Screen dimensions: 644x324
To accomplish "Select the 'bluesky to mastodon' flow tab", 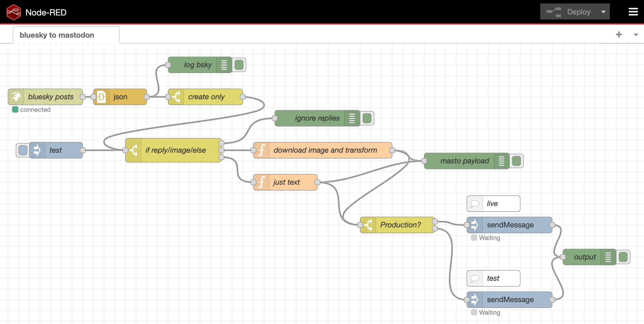I will pyautogui.click(x=57, y=35).
